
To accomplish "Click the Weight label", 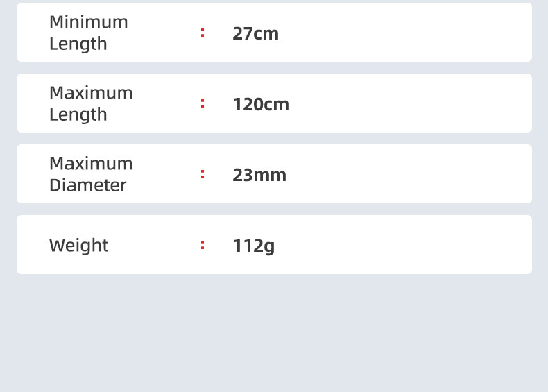I will [78, 245].
